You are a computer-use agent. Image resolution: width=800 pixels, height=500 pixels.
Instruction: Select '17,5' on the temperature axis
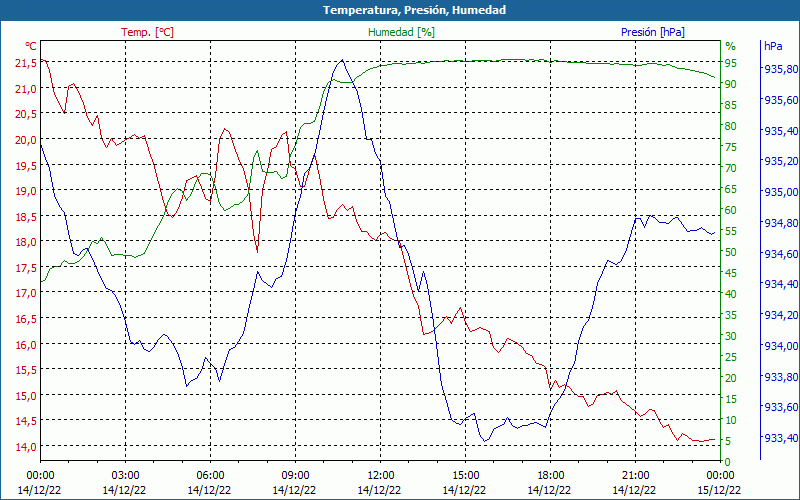27,267
